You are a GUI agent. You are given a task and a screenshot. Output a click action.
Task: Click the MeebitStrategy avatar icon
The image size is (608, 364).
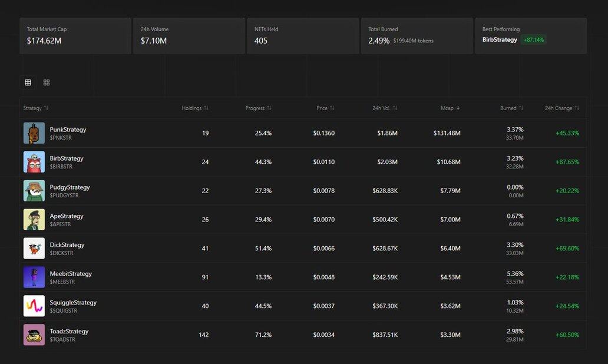(x=34, y=277)
